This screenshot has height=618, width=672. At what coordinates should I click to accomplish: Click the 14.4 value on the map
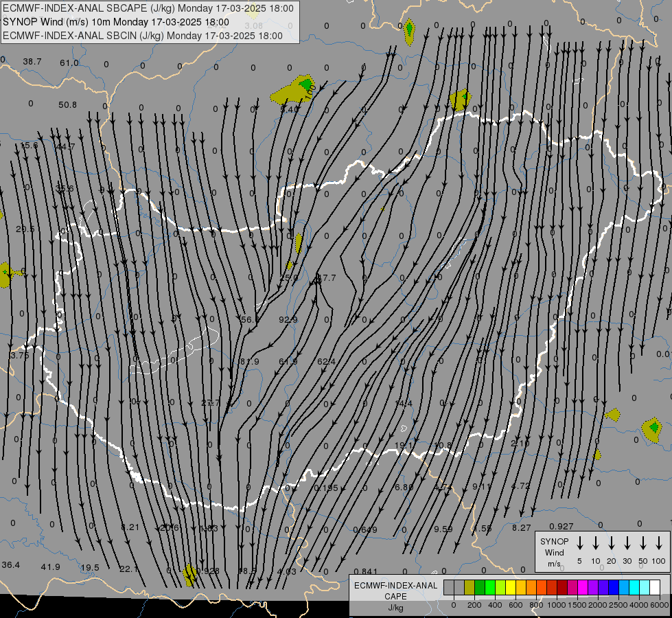pos(404,404)
